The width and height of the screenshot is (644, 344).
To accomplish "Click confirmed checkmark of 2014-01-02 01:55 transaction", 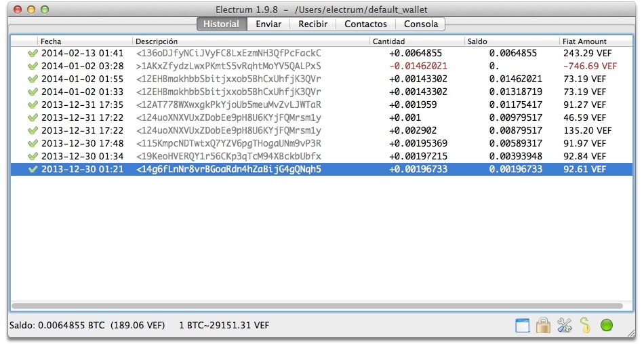I will point(33,79).
